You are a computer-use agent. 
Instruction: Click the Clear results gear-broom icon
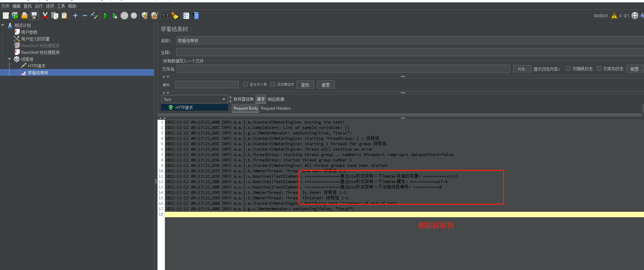point(145,16)
